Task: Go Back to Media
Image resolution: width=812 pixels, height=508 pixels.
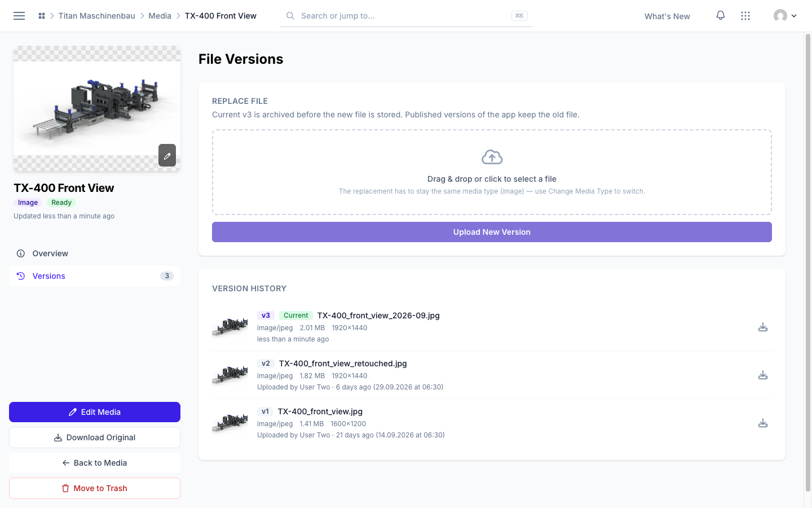Action: tap(95, 463)
